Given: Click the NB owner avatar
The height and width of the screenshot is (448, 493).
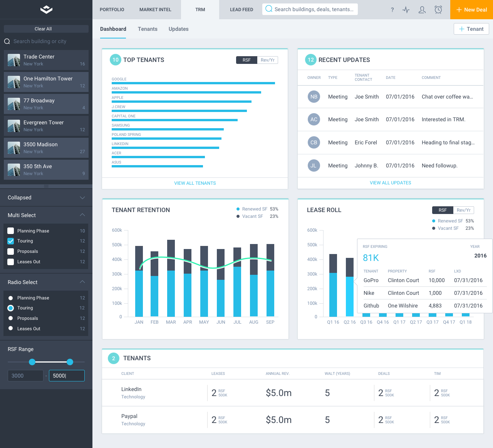Looking at the screenshot, I should (x=314, y=97).
